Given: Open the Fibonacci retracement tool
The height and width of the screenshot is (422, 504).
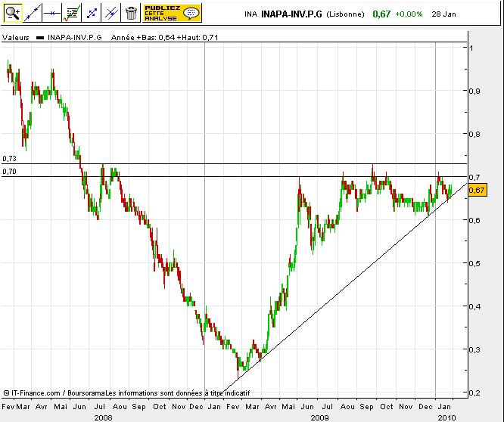Looking at the screenshot, I should (72, 13).
